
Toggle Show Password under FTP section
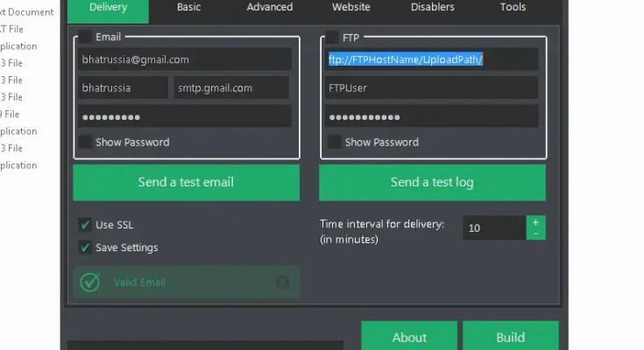click(x=333, y=142)
